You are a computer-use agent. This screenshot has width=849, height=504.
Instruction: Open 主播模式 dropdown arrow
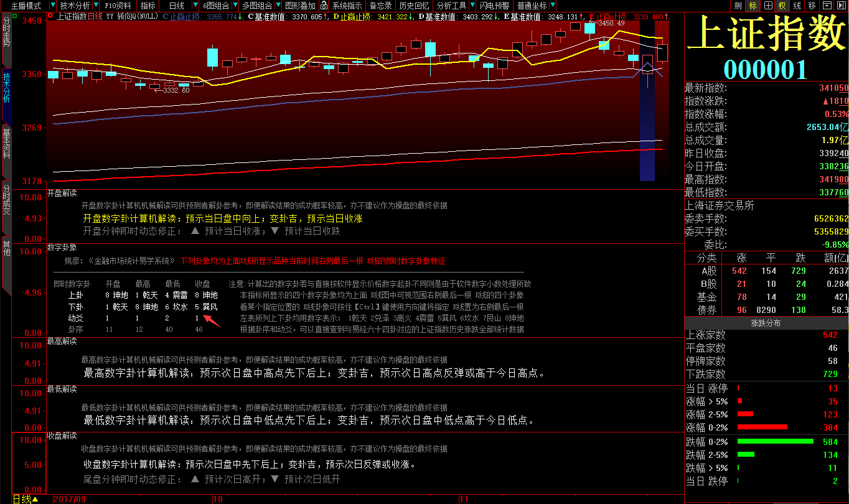pyautogui.click(x=52, y=6)
